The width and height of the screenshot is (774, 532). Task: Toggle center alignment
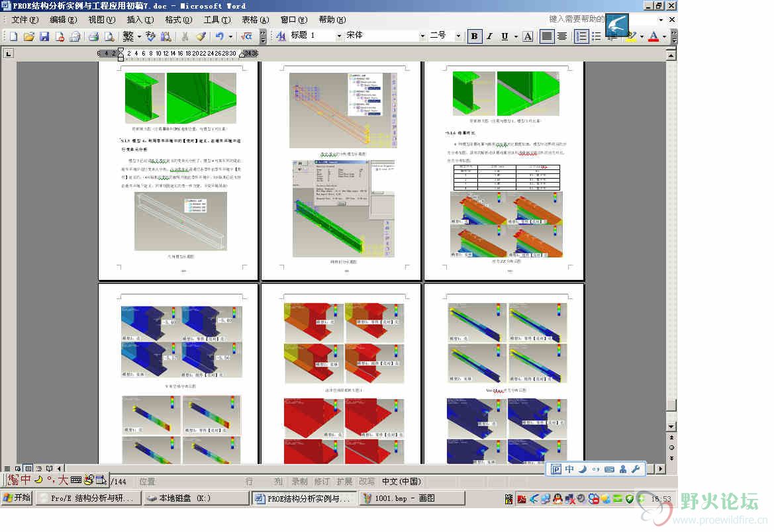pyautogui.click(x=561, y=36)
